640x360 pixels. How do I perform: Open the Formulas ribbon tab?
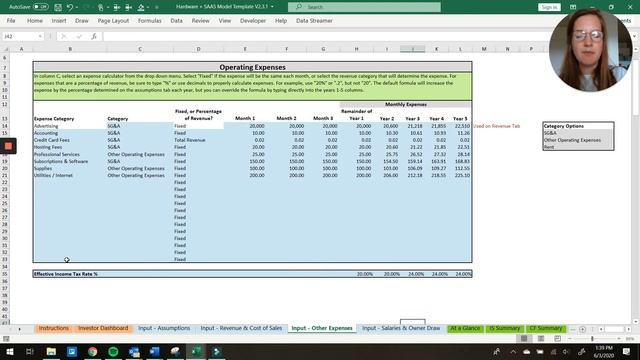(x=149, y=20)
